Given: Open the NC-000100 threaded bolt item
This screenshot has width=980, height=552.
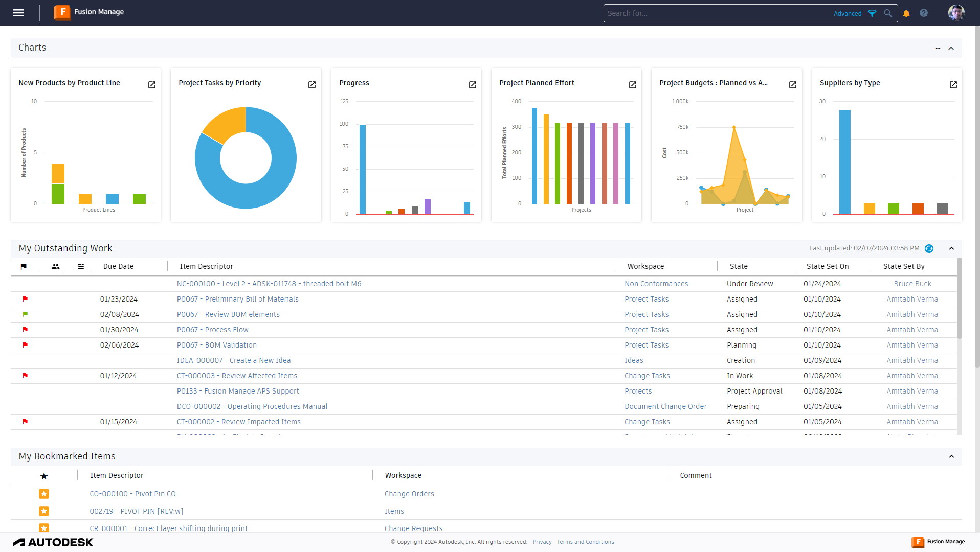Looking at the screenshot, I should (269, 284).
